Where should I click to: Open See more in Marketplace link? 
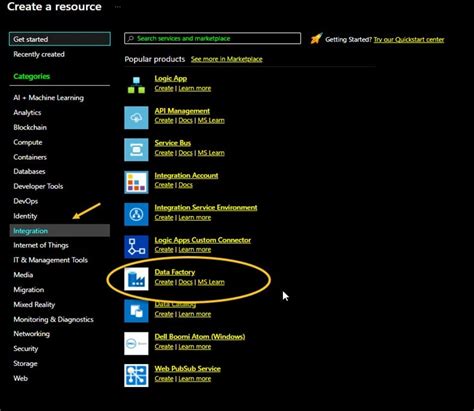coord(227,59)
